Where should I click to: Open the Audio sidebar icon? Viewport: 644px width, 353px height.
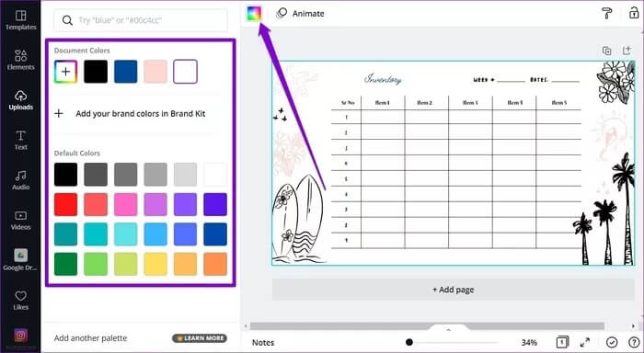coord(20,180)
